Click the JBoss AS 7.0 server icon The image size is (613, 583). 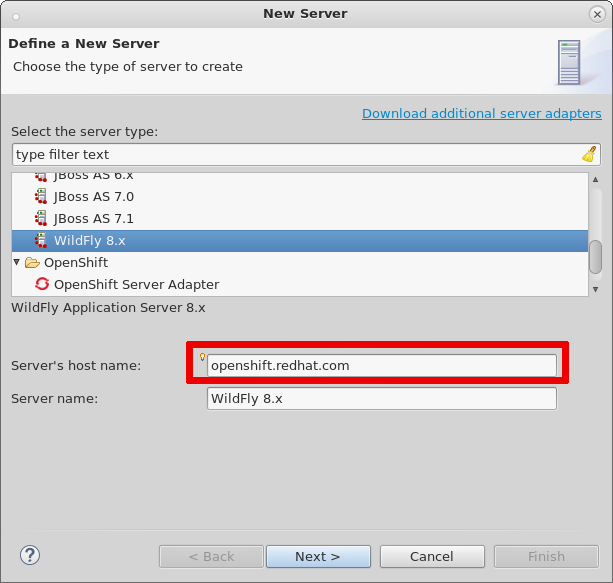pyautogui.click(x=41, y=196)
